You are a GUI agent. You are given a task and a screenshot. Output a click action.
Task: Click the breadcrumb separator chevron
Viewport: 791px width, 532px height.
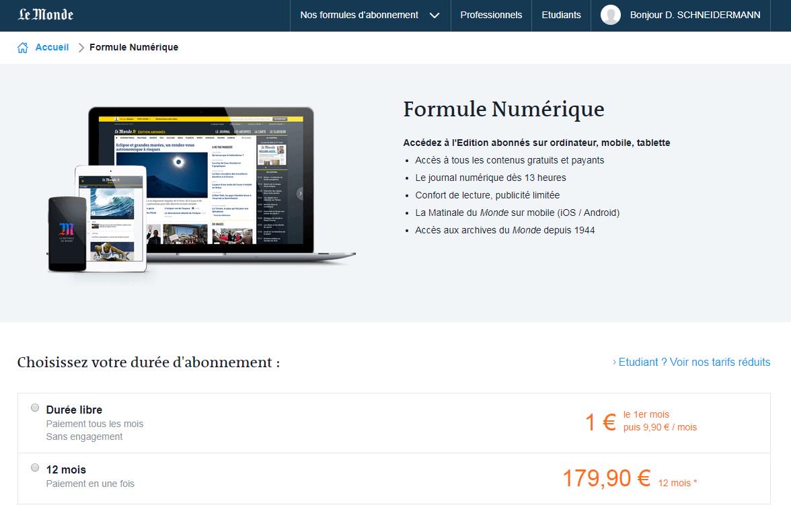(x=81, y=47)
